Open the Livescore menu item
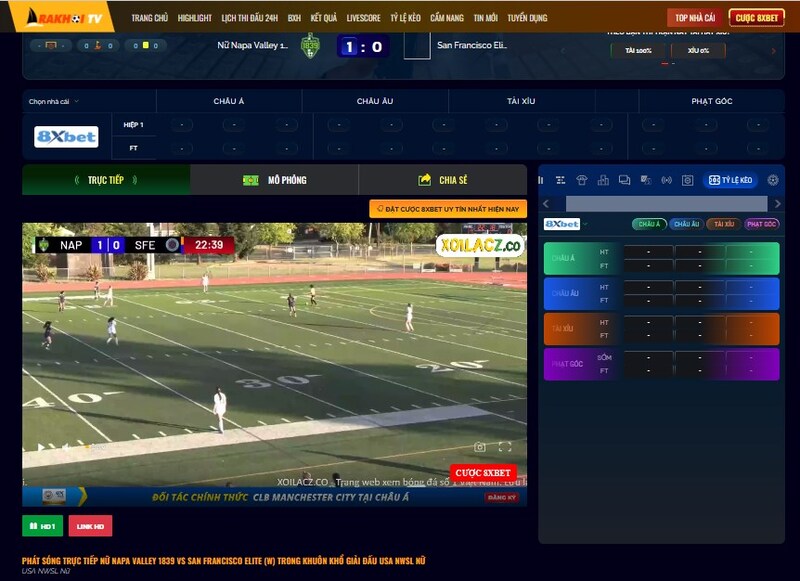800x581 pixels. point(363,18)
